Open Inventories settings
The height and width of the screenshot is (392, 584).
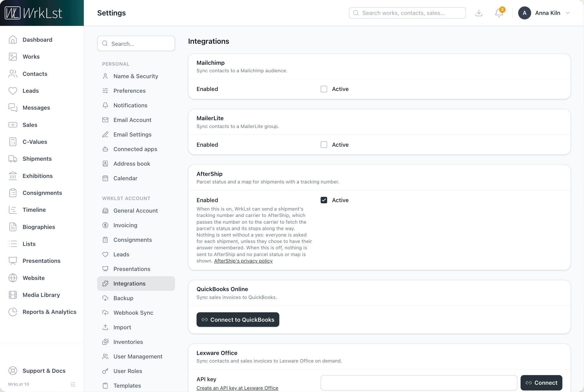136,342
